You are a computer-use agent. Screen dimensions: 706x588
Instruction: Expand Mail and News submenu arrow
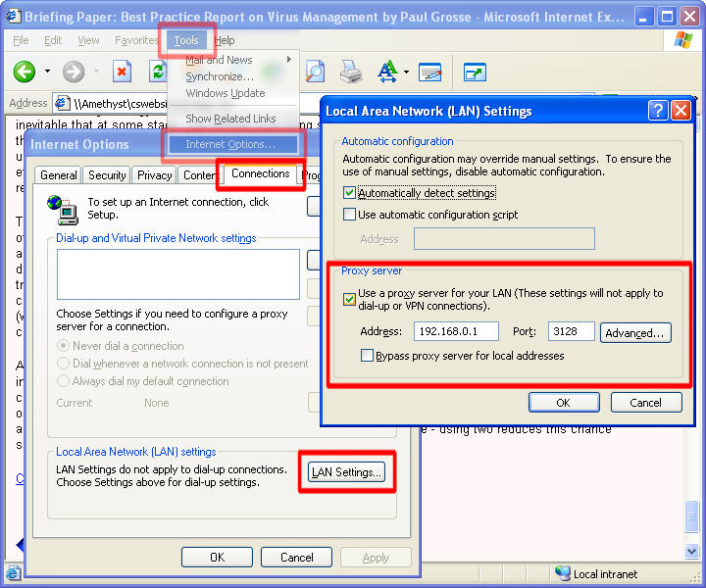(289, 60)
